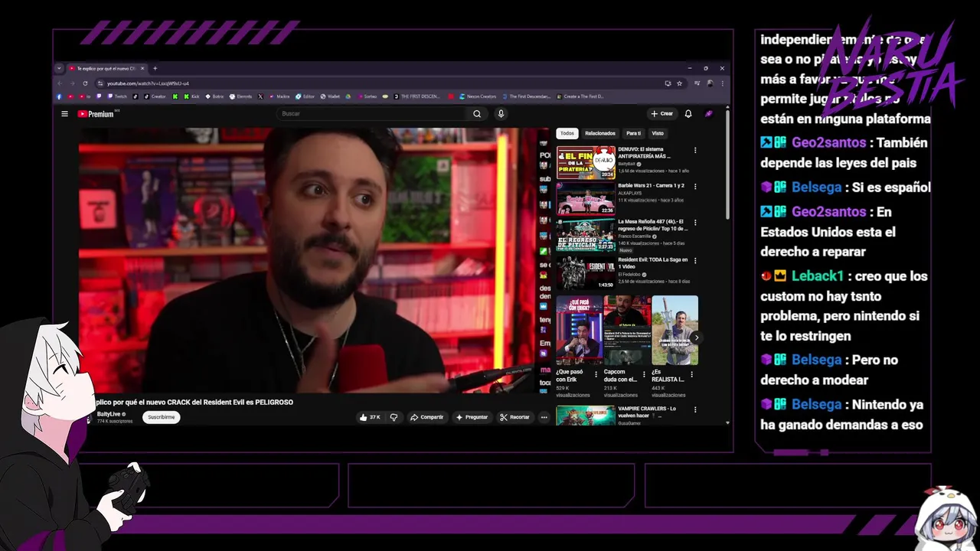Open La Mesa Reñoña 487 video thumbnail

coord(586,236)
